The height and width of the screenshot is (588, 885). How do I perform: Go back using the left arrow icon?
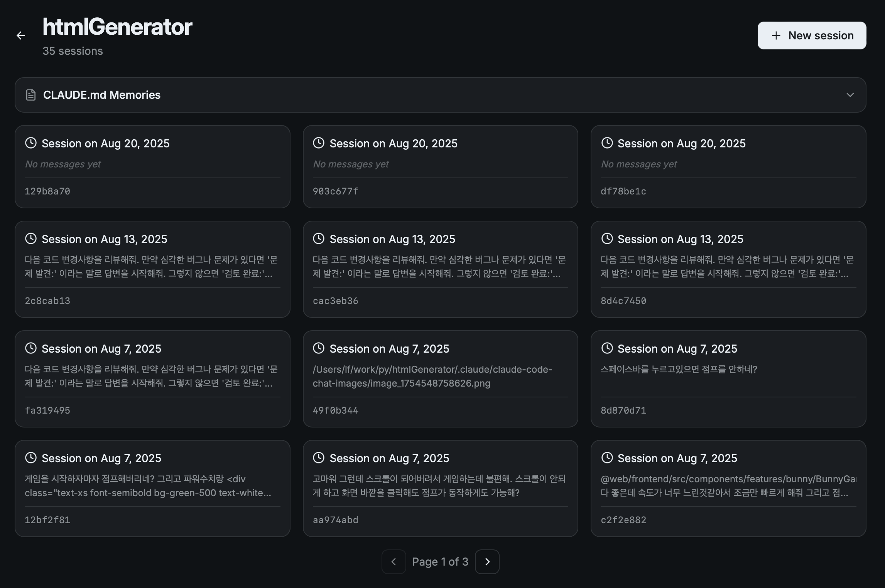coord(21,35)
